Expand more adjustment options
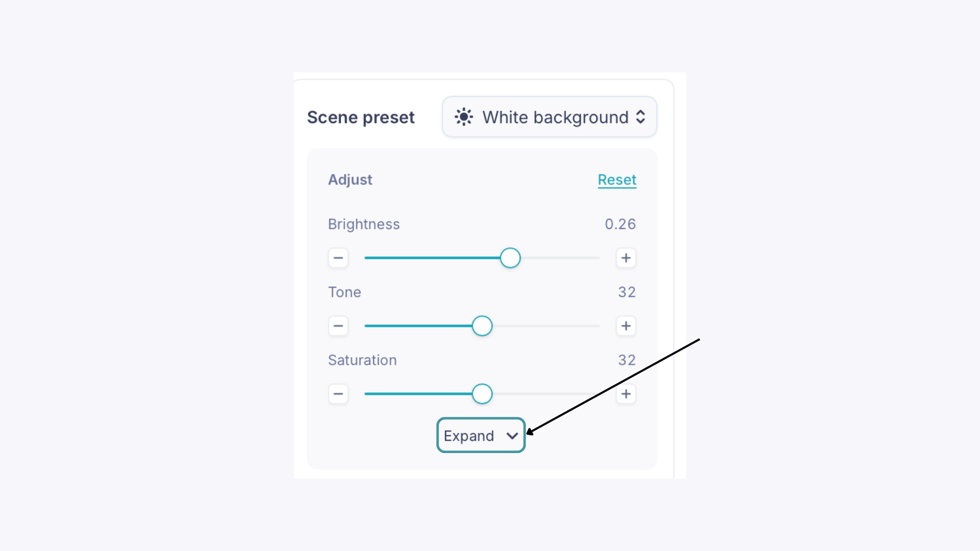 (481, 435)
